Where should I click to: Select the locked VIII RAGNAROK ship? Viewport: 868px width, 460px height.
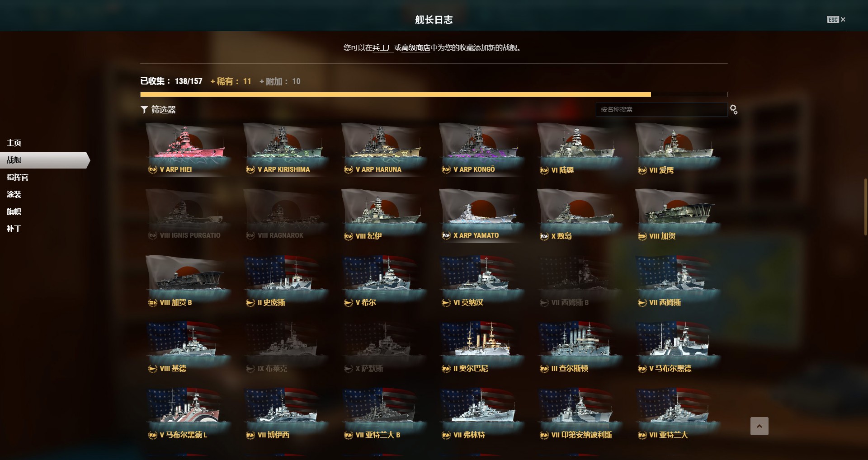click(x=286, y=215)
